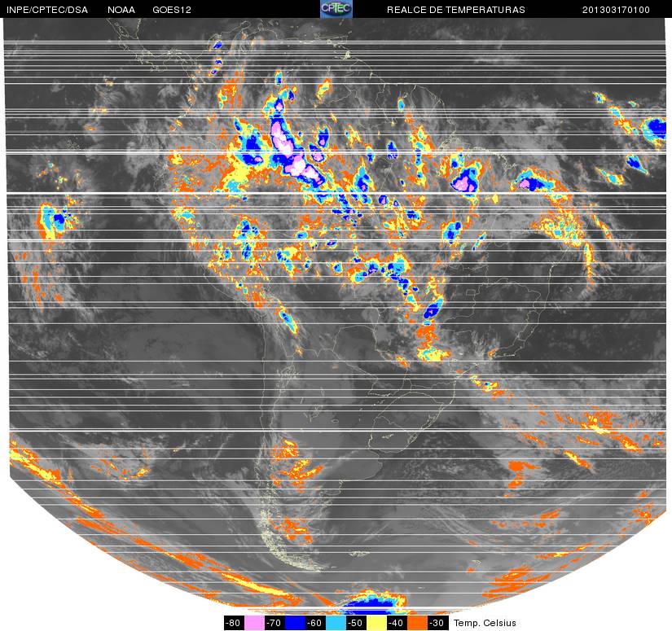
Task: Click the GOES12 satellite label
Action: point(172,10)
